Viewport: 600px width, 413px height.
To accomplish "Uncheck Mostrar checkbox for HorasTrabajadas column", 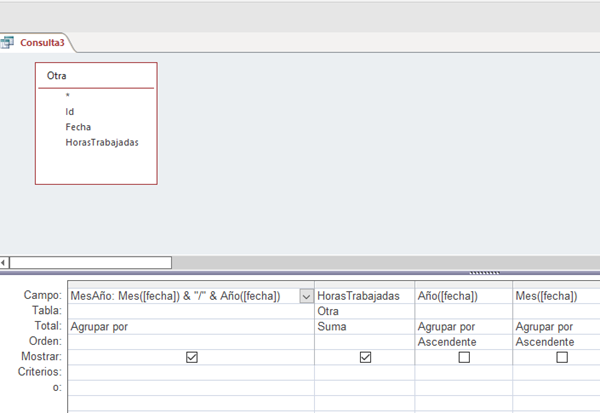I will [x=365, y=357].
